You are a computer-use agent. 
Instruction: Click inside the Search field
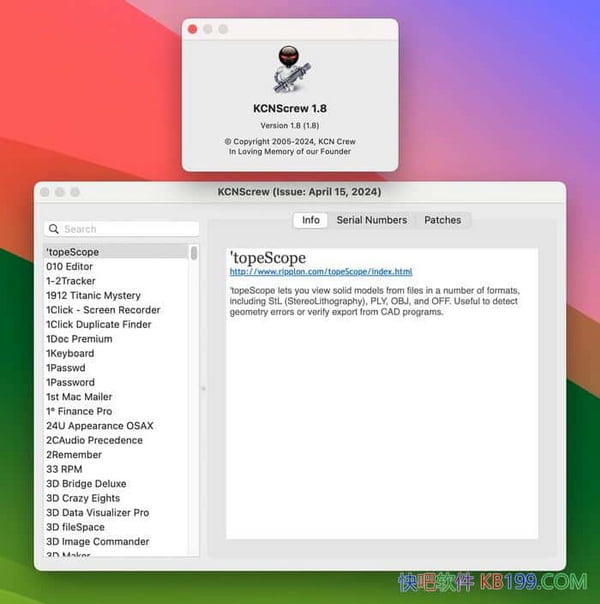click(125, 229)
